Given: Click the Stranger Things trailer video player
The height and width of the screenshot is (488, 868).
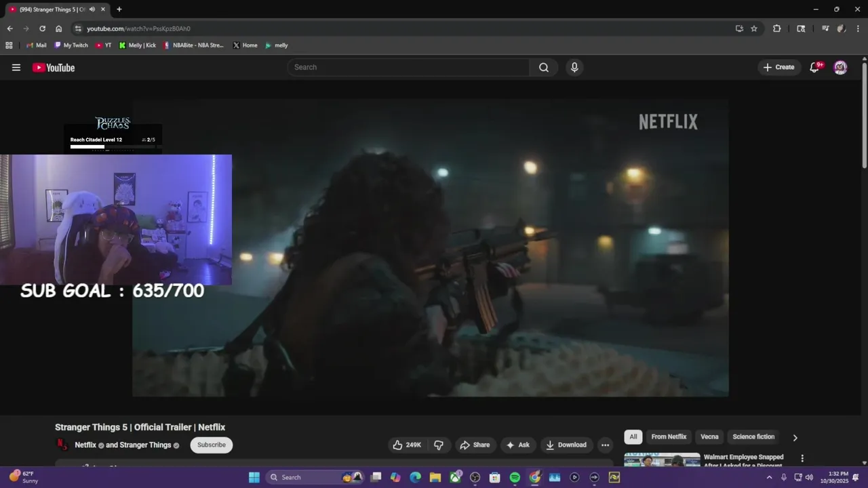Looking at the screenshot, I should 431,248.
